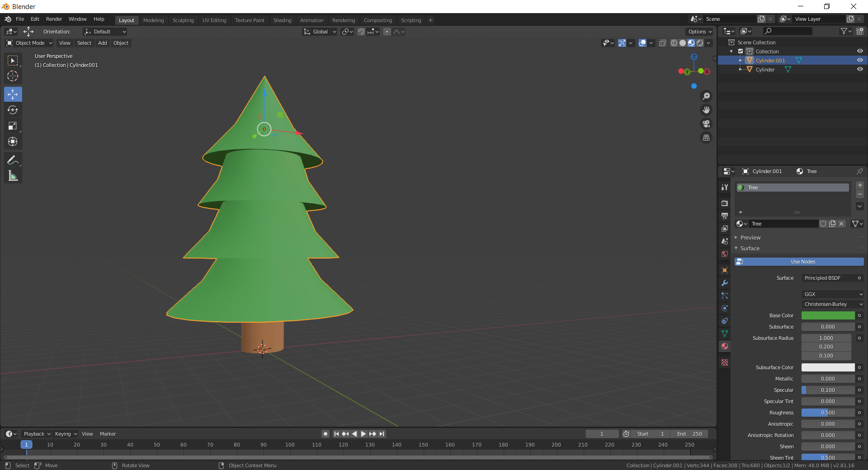Select the Move tool in the toolbar

point(13,94)
